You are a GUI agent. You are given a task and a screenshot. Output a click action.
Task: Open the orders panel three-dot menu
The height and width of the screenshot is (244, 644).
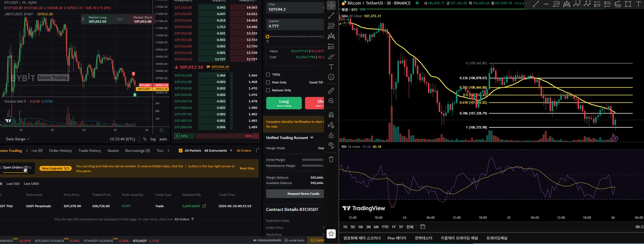click(257, 151)
